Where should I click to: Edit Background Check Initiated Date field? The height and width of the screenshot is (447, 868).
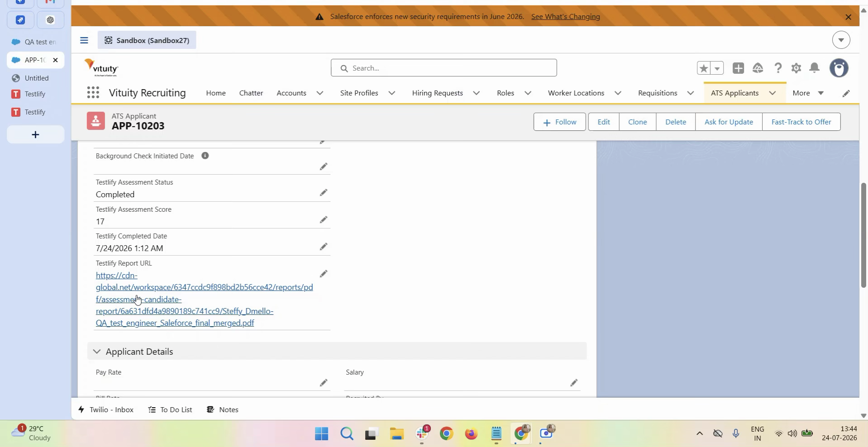click(324, 167)
